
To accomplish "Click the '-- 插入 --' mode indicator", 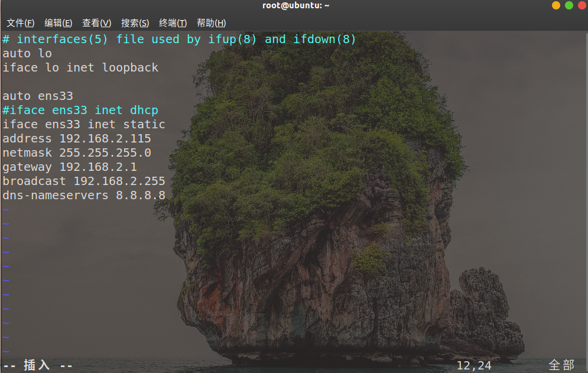I will [37, 365].
